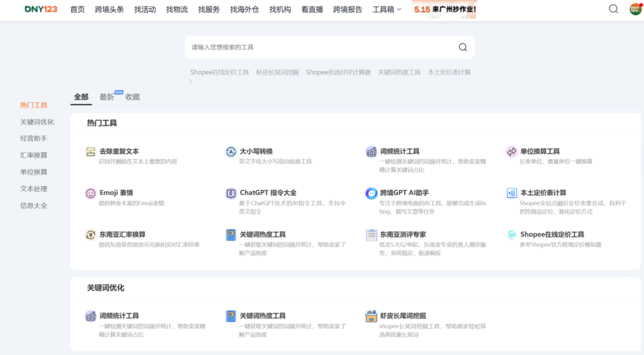644x355 pixels.
Task: Click the DNY123 logo
Action: [41, 9]
